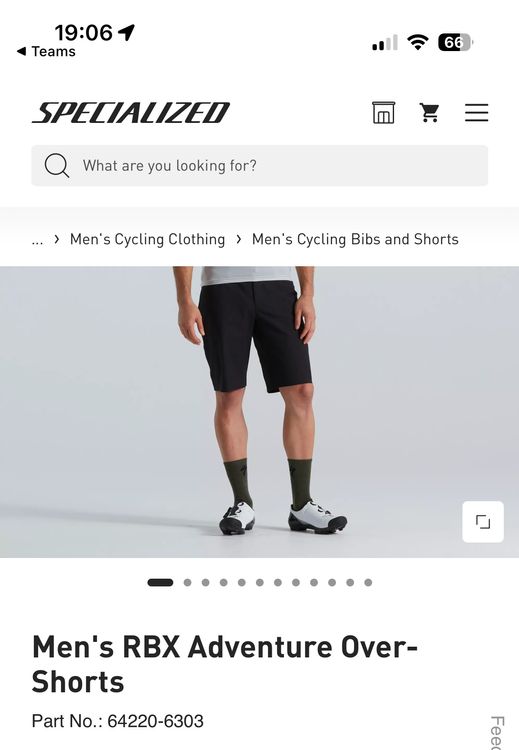Tap the shorts product photo
This screenshot has width=519, height=750.
pyautogui.click(x=259, y=412)
